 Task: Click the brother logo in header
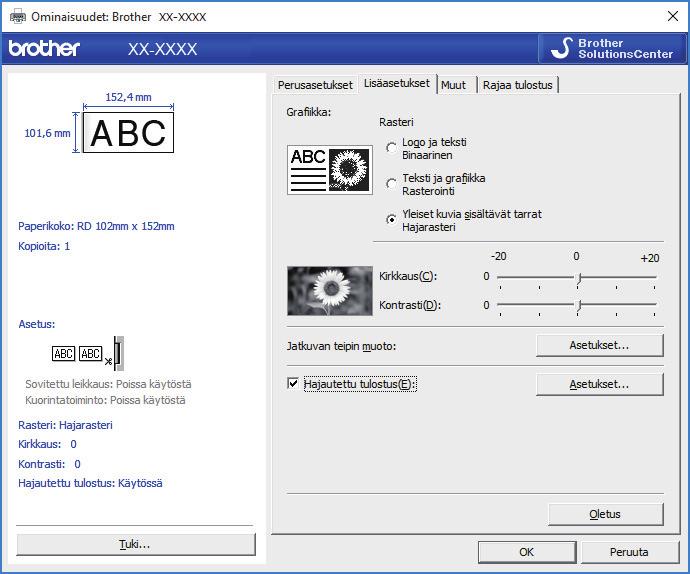[44, 48]
